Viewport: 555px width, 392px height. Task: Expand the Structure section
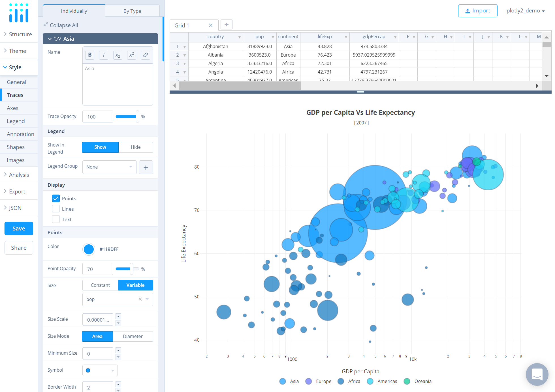19,34
